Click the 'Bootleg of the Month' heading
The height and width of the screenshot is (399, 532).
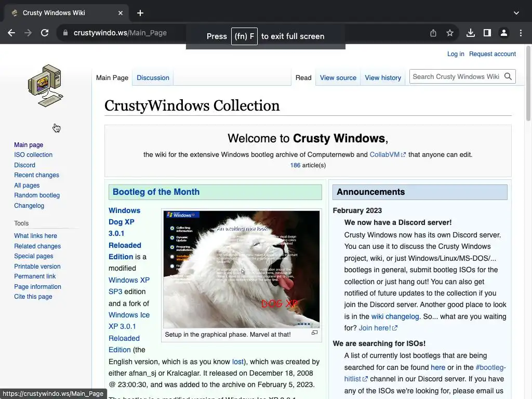[156, 192]
